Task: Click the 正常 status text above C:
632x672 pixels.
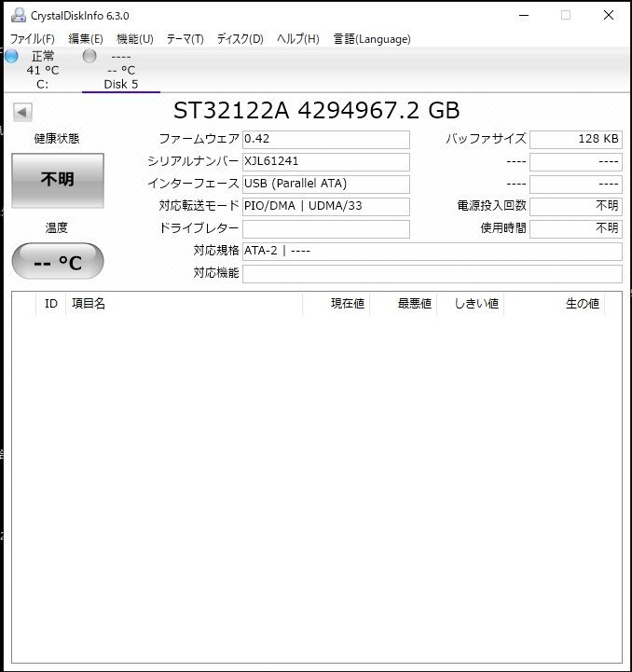Action: [43, 56]
